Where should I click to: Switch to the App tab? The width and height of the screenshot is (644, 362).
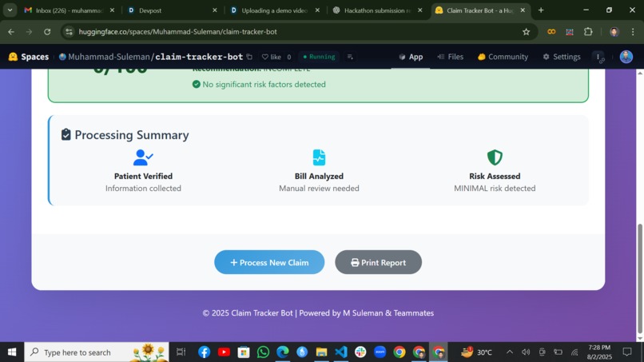[x=411, y=57]
